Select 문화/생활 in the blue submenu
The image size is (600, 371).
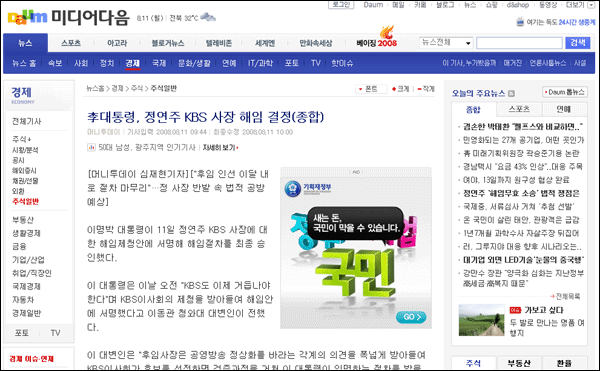[194, 63]
